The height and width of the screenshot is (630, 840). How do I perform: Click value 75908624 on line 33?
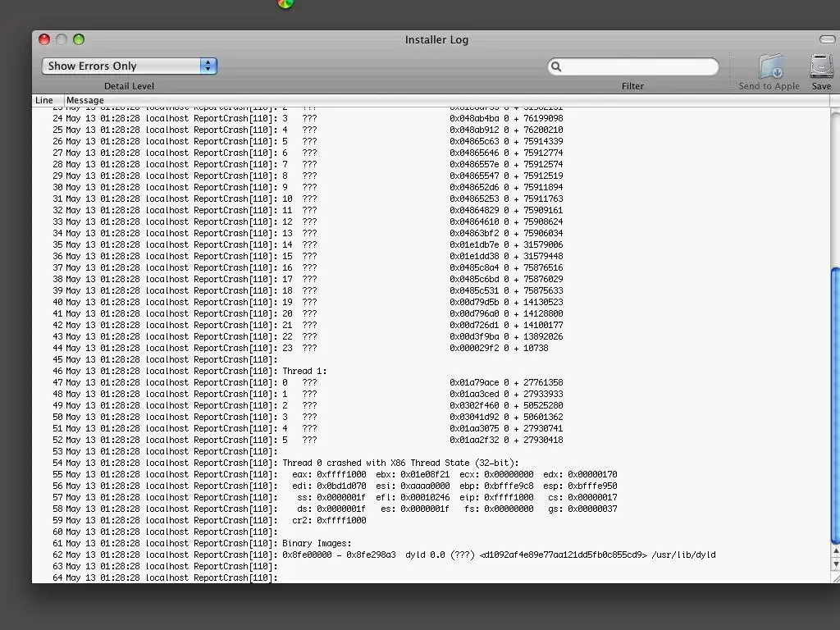tap(543, 221)
